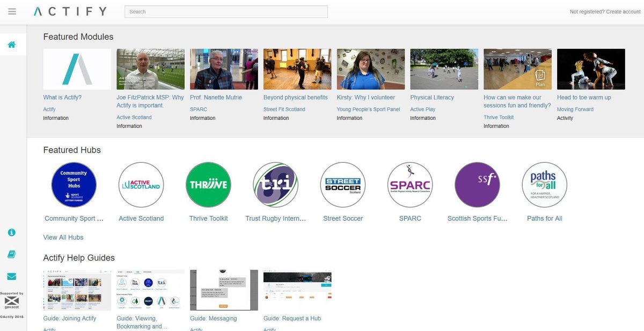
Task: Click the Street Soccer hub name label
Action: click(x=343, y=219)
